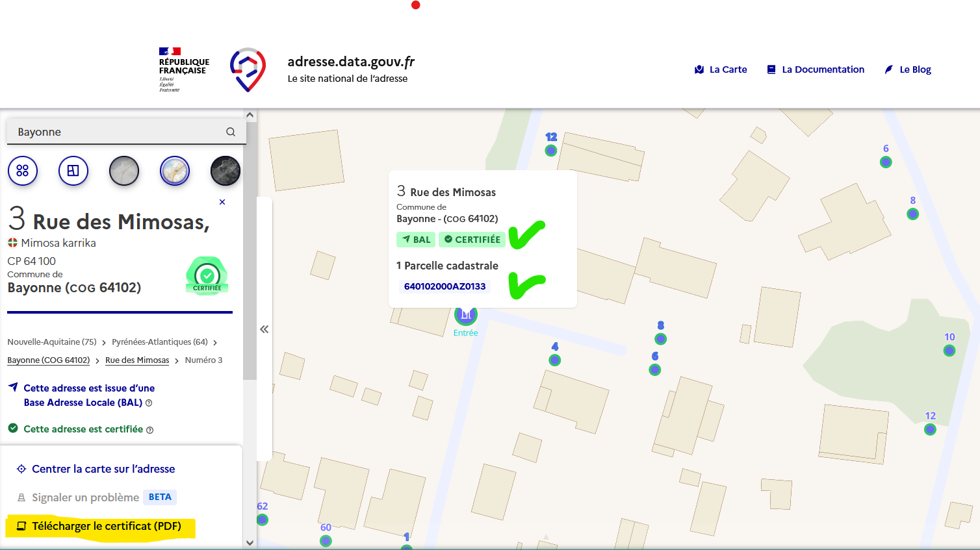The image size is (980, 550).
Task: Click the sidebar vertical scrollbar thumb
Action: click(250, 251)
